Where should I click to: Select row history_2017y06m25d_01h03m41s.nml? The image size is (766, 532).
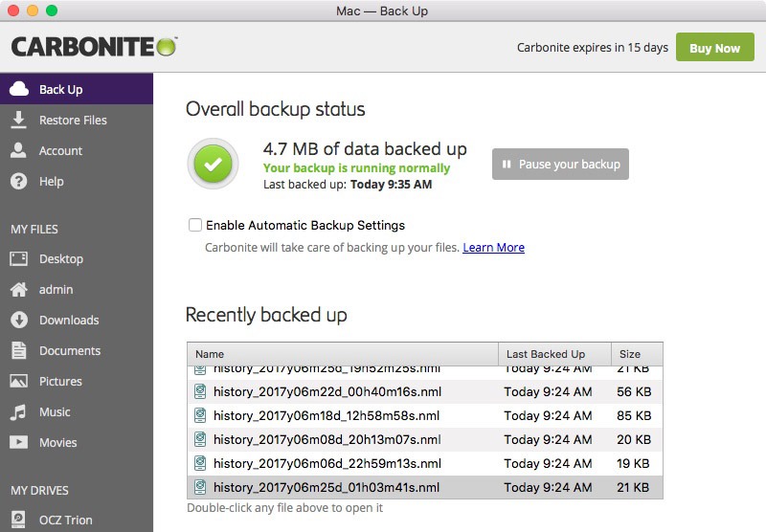tap(424, 487)
